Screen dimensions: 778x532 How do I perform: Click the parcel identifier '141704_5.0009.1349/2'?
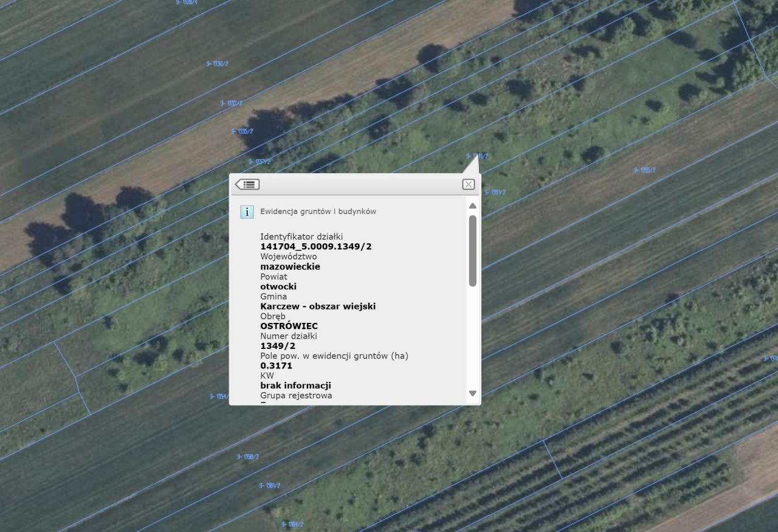[x=316, y=246]
